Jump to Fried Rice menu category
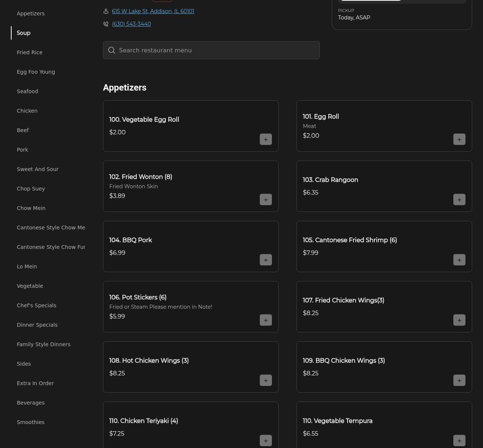Viewport: 483px width, 448px height. (30, 52)
